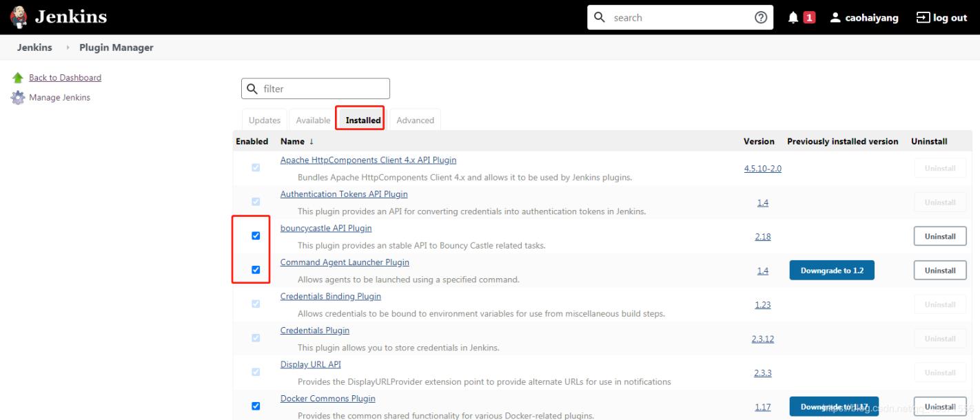Disable the bouncycastle API Plugin checkbox
The width and height of the screenshot is (980, 420).
coord(256,235)
